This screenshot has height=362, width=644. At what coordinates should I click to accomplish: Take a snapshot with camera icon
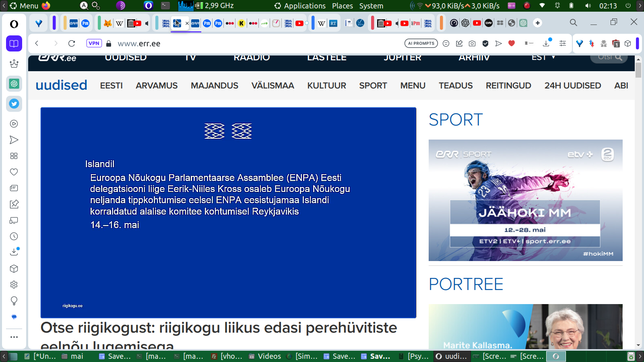tap(472, 43)
